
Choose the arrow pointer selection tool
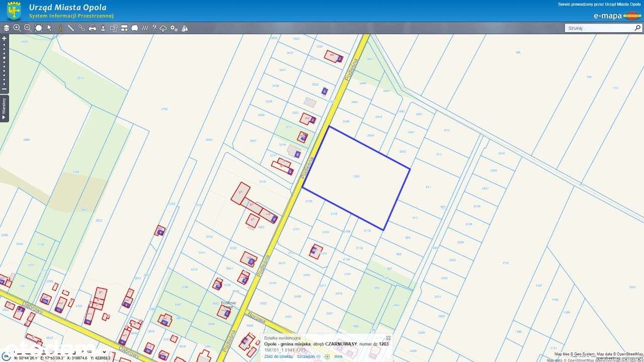[49, 28]
